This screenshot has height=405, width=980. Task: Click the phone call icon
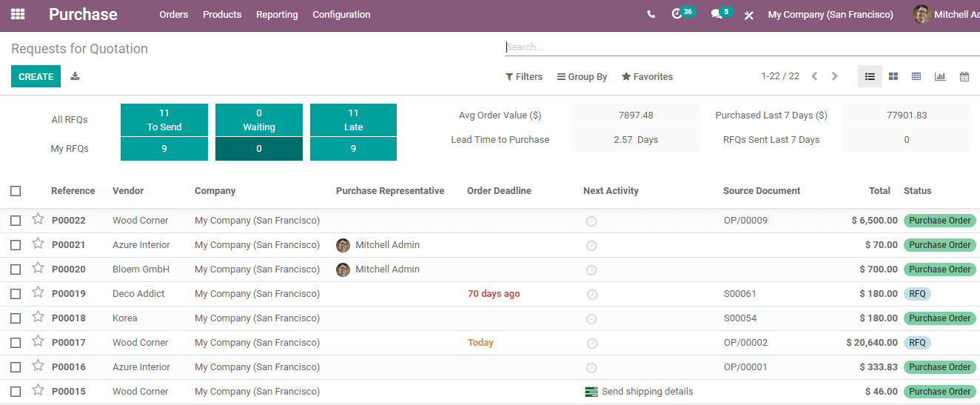point(651,14)
